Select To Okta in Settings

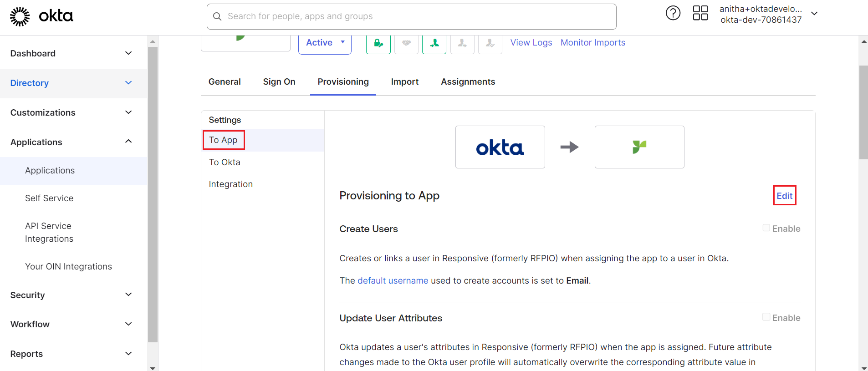point(225,162)
